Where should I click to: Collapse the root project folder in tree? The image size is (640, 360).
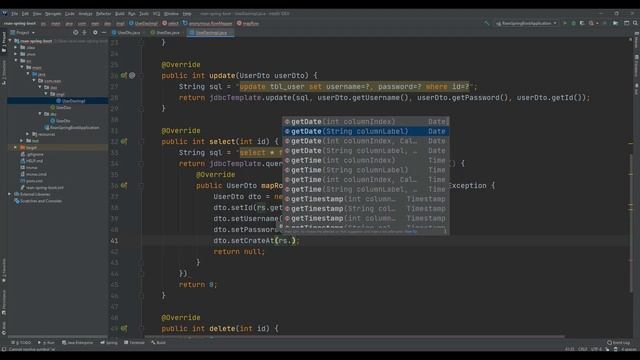[10, 41]
